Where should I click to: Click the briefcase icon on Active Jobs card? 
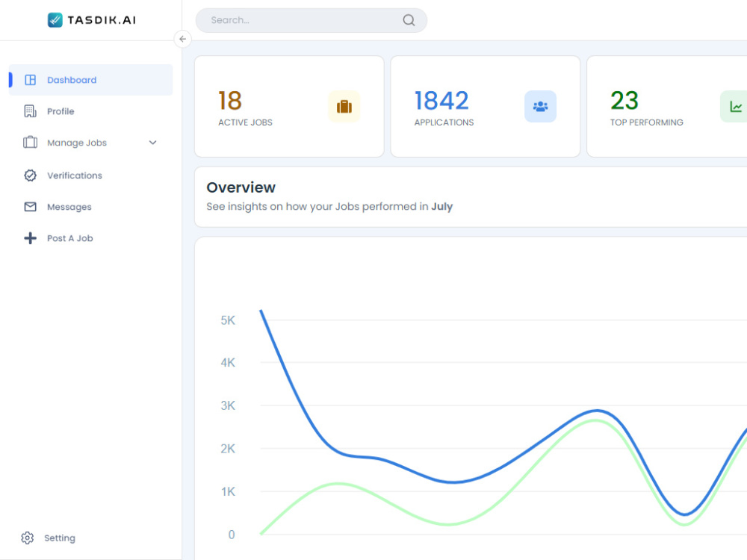coord(344,106)
